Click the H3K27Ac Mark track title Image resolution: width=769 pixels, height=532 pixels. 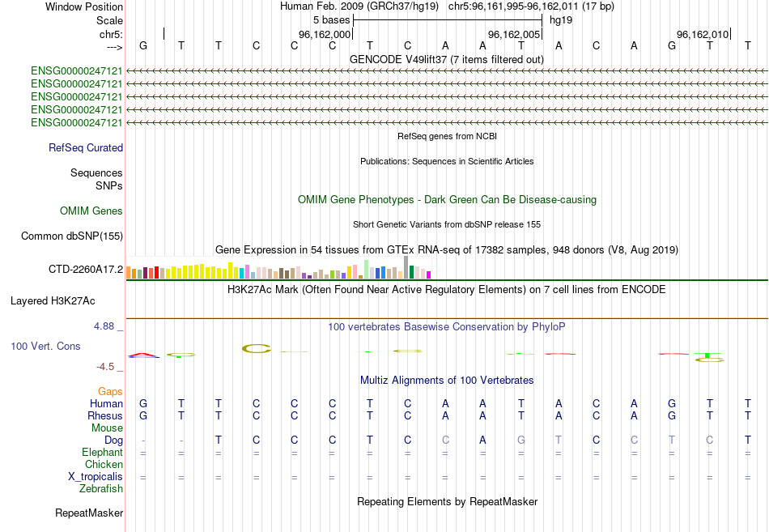pos(447,290)
